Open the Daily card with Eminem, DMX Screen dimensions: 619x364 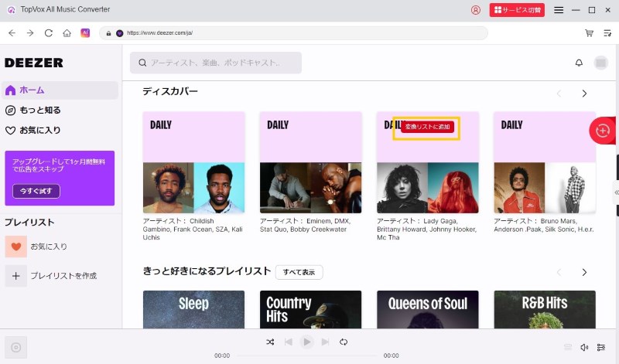(x=310, y=162)
